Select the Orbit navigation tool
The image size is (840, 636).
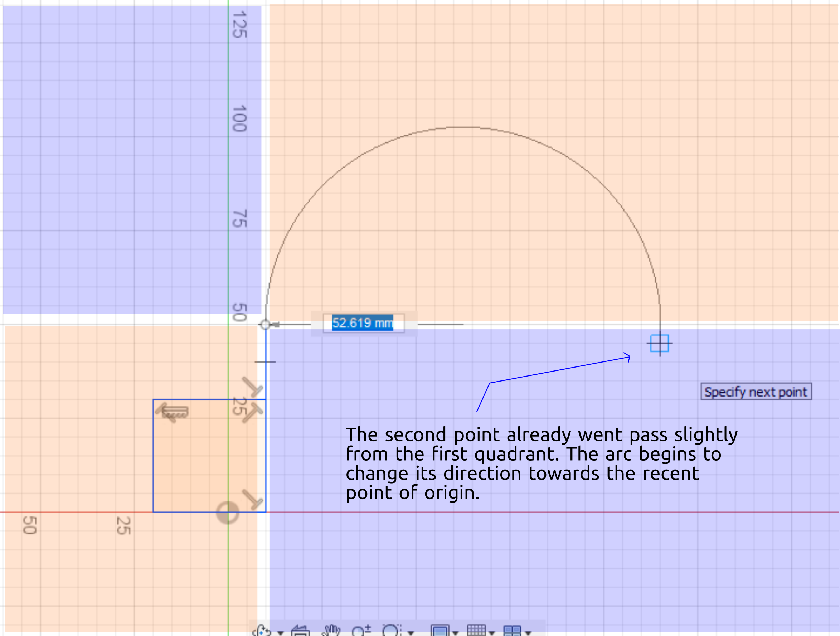click(x=262, y=631)
